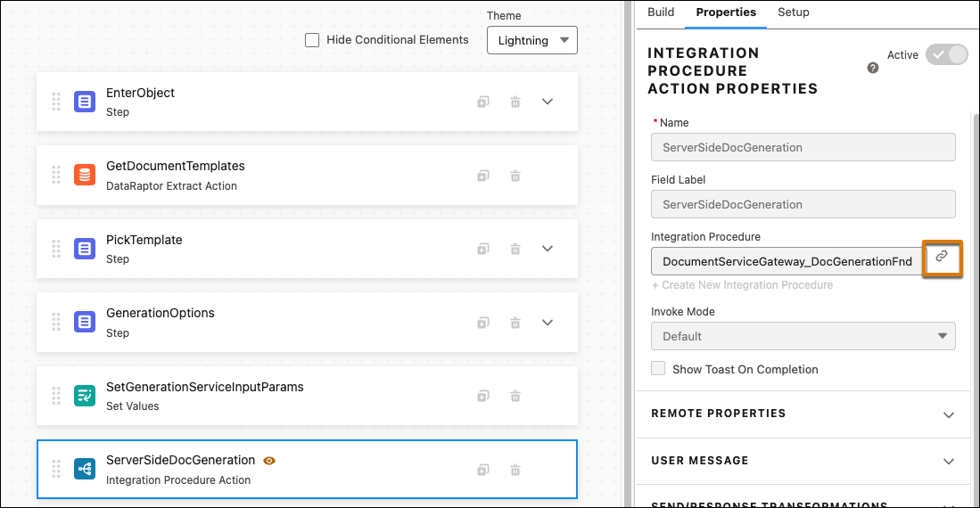This screenshot has width=980, height=508.
Task: Toggle the eye icon on ServerSideDocGeneration
Action: click(x=269, y=461)
